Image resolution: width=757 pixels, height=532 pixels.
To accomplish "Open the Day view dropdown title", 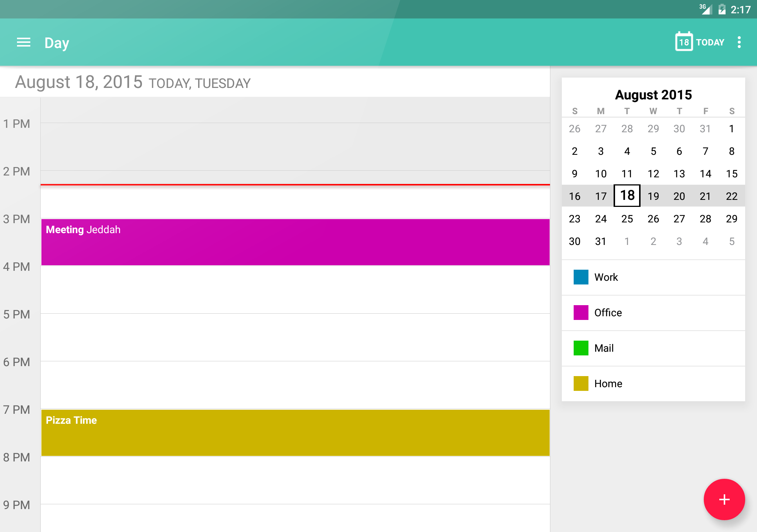I will 57,43.
